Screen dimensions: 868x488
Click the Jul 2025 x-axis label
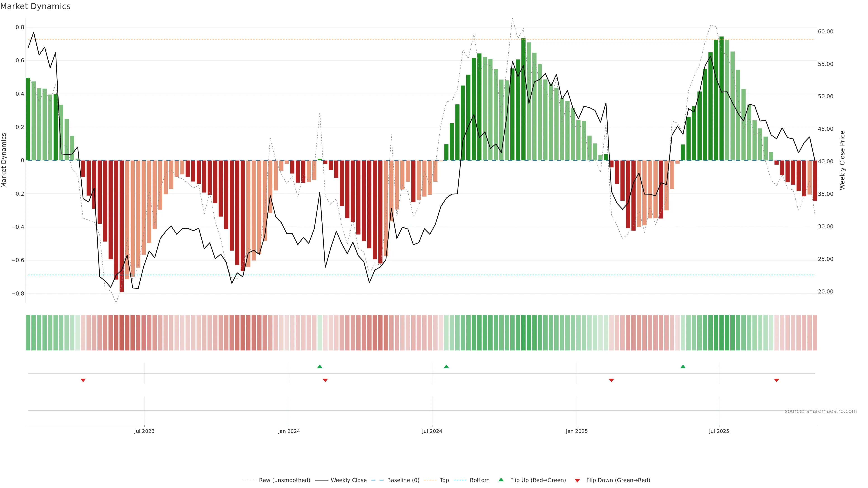tap(719, 431)
